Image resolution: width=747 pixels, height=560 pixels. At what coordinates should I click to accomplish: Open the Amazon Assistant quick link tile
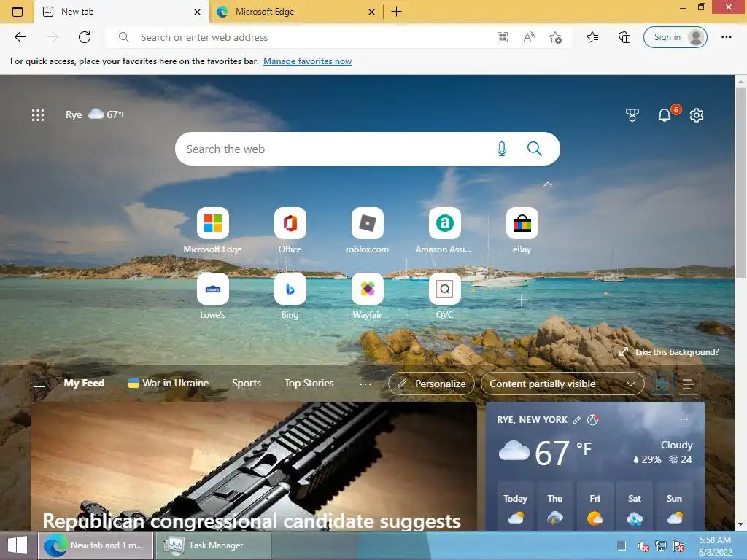[x=444, y=230]
